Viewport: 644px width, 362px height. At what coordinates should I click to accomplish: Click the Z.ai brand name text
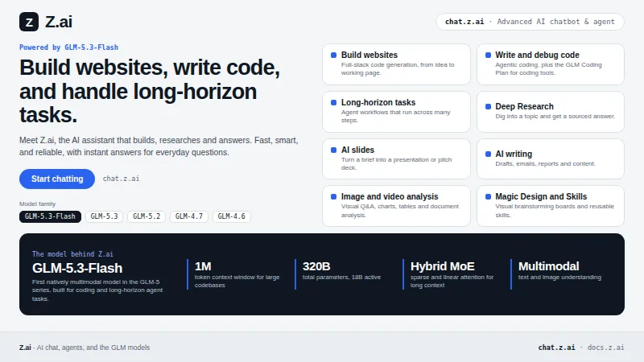(x=58, y=22)
